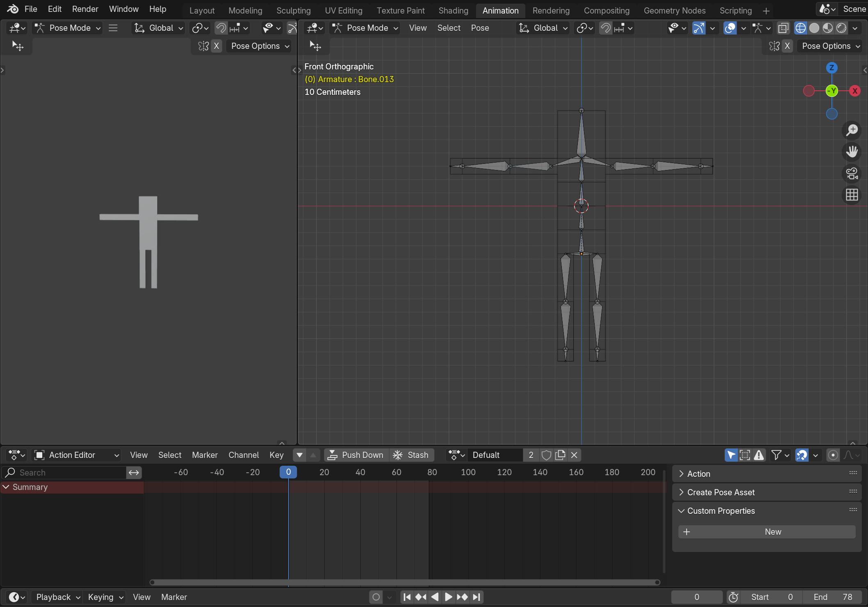Open the Pose menu

[480, 28]
